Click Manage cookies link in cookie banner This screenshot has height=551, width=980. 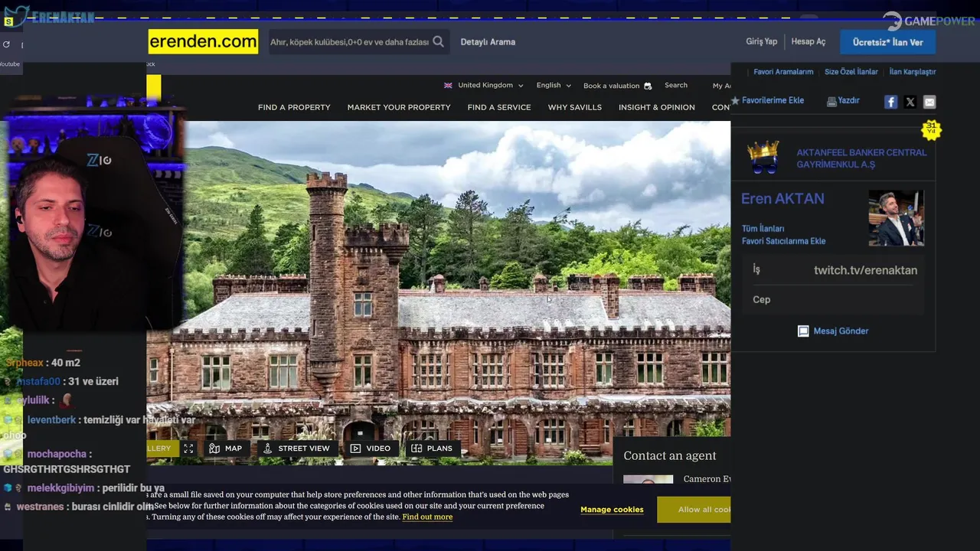612,510
